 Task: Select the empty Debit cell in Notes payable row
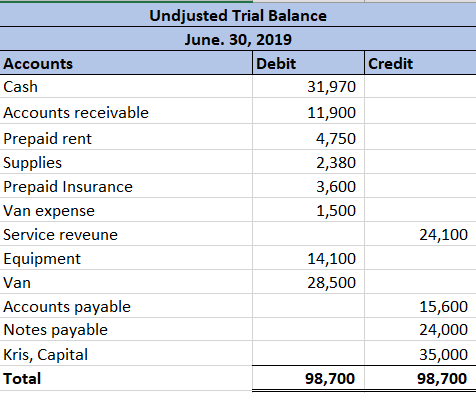[x=308, y=329]
